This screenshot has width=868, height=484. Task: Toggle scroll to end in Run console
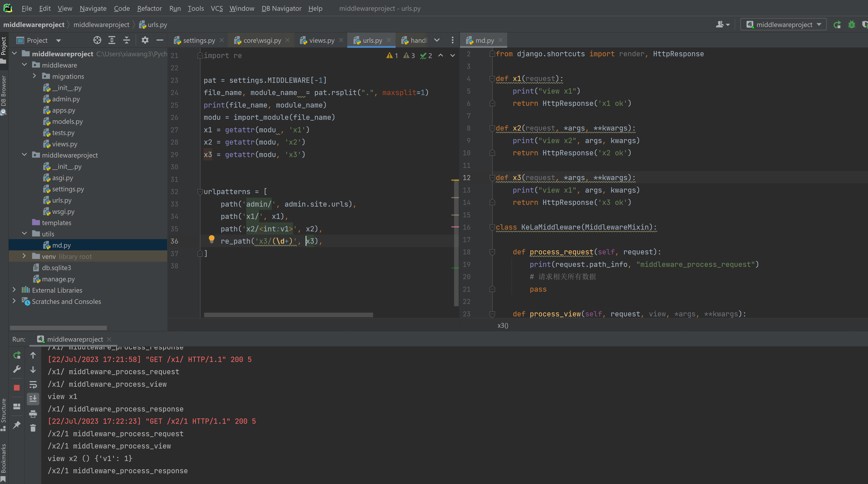pos(33,399)
